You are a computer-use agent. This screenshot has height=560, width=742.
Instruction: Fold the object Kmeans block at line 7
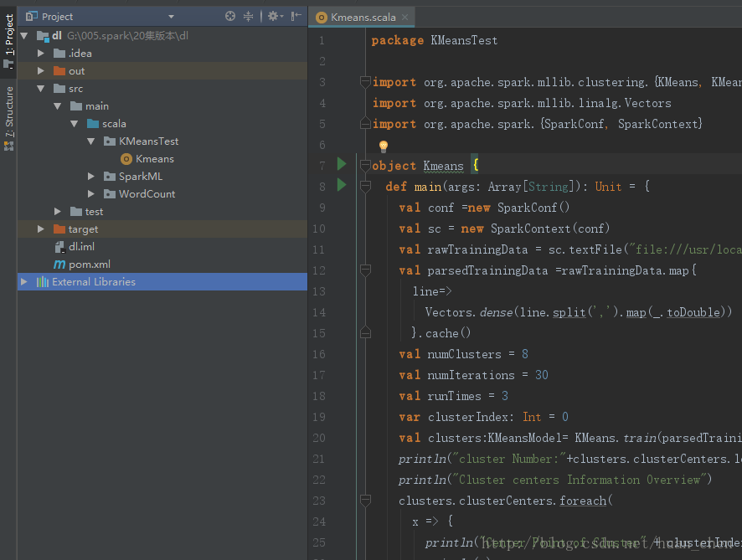click(x=365, y=166)
